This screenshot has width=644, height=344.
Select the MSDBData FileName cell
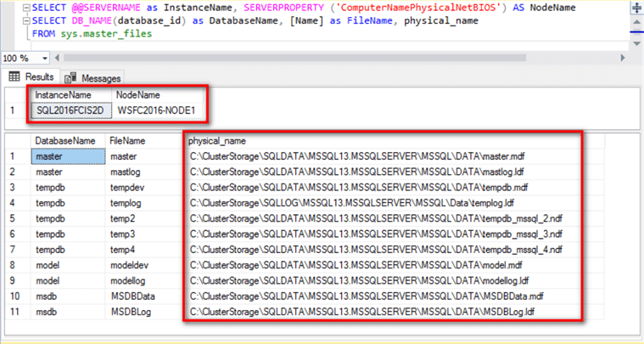[x=143, y=296]
